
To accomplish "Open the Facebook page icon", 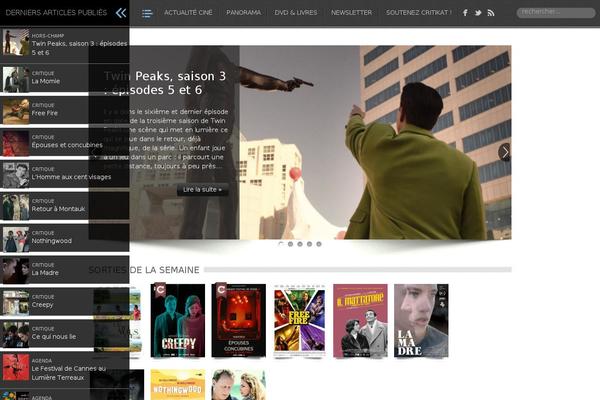I will click(x=465, y=13).
